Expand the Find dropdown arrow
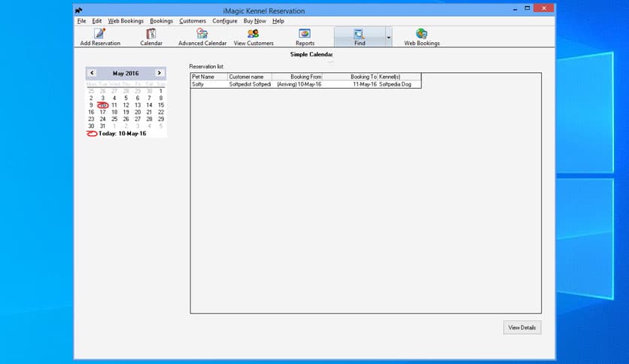Image resolution: width=629 pixels, height=364 pixels. [x=389, y=38]
